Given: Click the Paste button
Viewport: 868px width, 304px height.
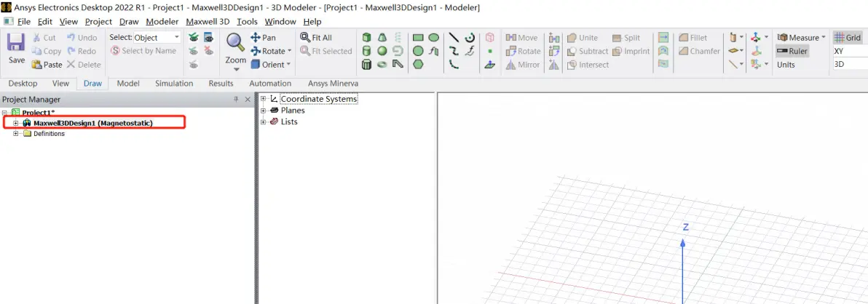Looking at the screenshot, I should point(47,64).
